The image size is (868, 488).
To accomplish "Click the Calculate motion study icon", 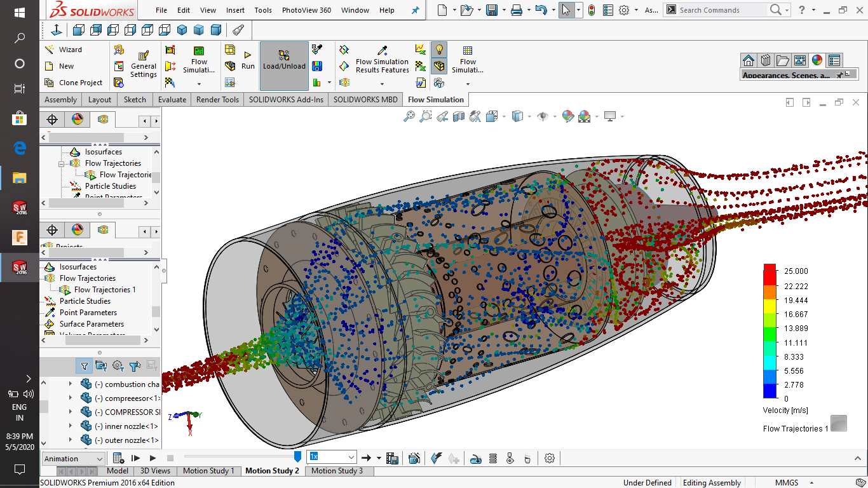I will pos(118,458).
